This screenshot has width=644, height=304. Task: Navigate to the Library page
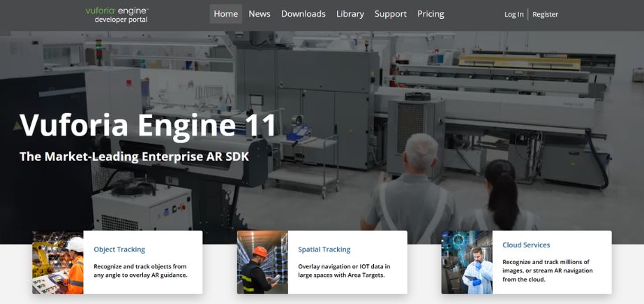(x=350, y=14)
